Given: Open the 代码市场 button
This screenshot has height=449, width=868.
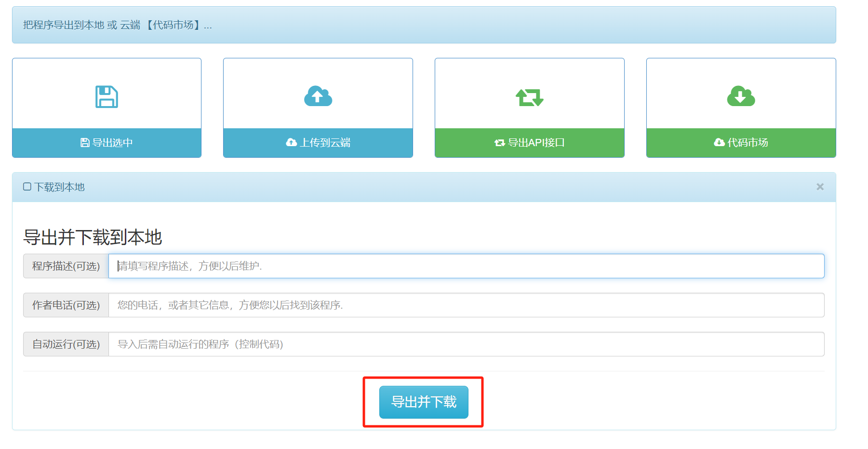Looking at the screenshot, I should 741,143.
